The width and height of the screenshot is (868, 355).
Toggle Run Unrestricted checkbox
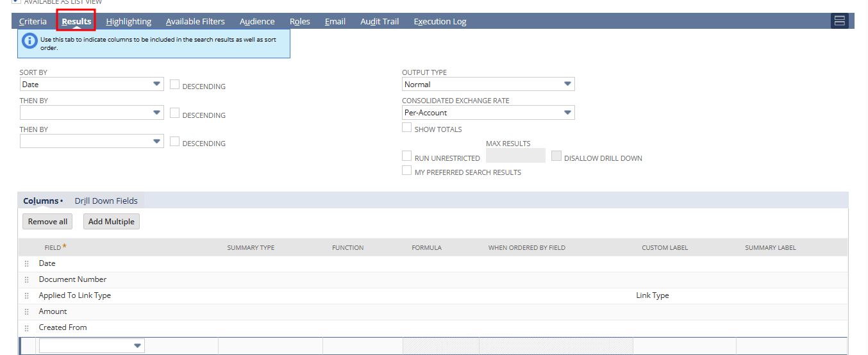coord(406,156)
